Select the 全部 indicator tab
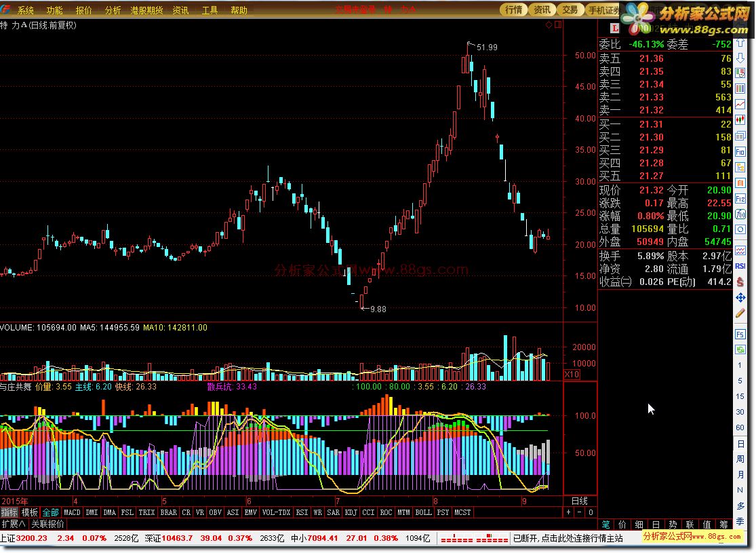Viewport: 756px width, 553px height. pos(50,512)
